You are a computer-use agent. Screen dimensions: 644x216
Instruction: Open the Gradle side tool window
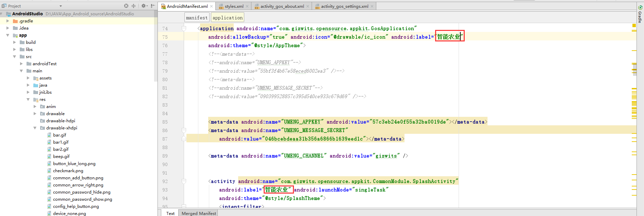coord(640,15)
